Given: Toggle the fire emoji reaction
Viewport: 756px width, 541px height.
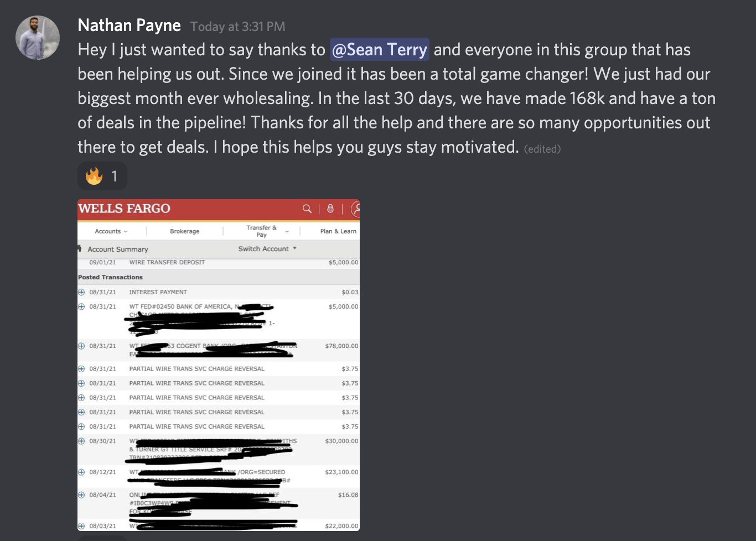Looking at the screenshot, I should coord(102,176).
